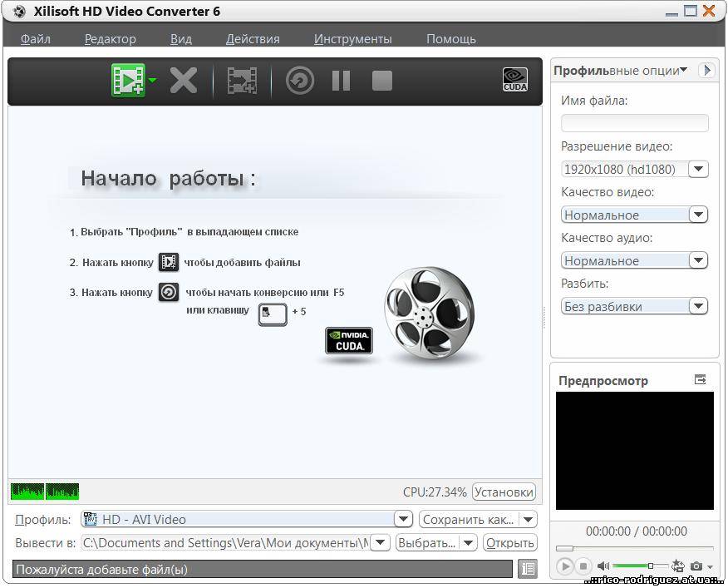
Task: Click the Установки button
Action: (x=504, y=492)
